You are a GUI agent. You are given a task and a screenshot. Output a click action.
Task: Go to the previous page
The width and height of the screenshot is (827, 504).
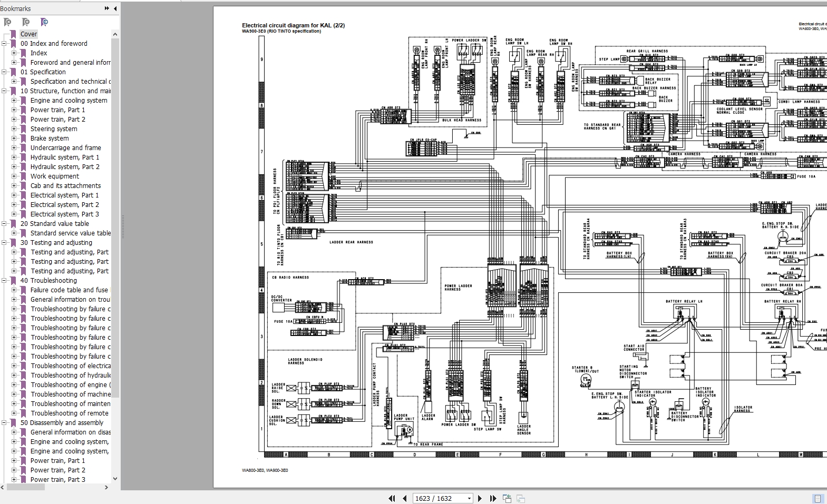405,498
